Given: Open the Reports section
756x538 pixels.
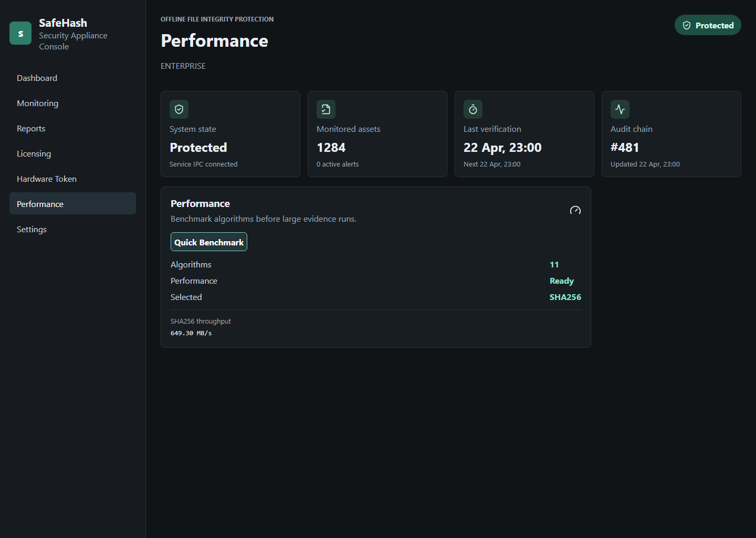Looking at the screenshot, I should click(x=30, y=128).
